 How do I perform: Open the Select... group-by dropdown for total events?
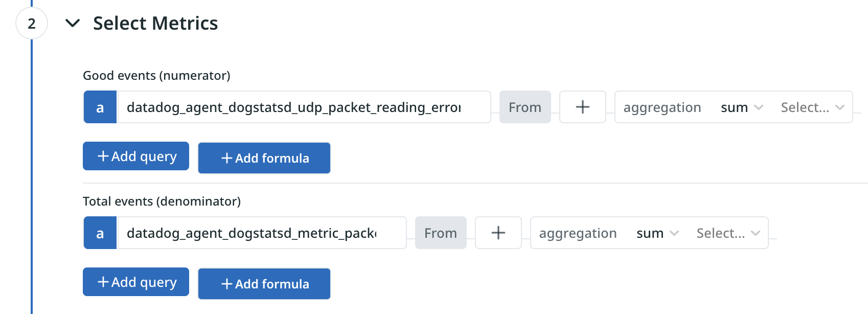click(x=727, y=233)
